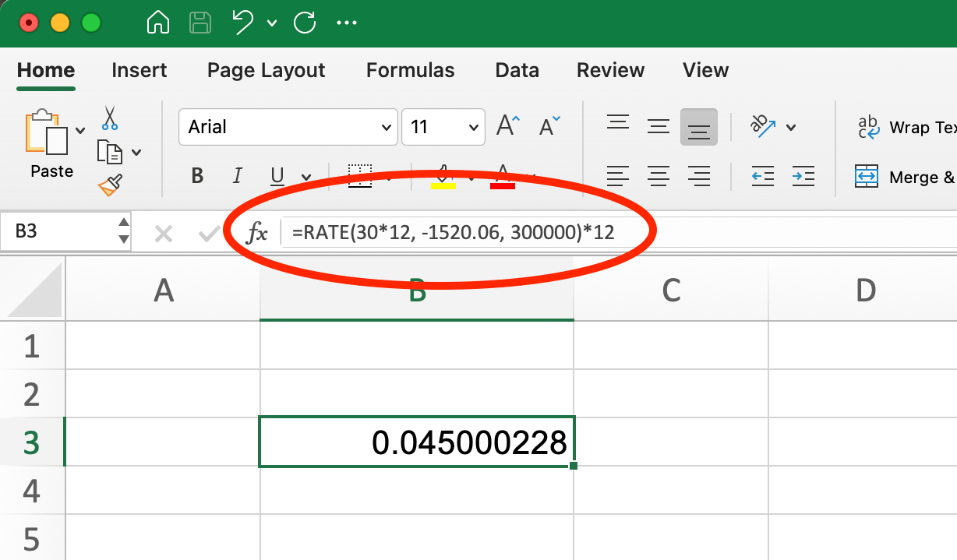Viewport: 957px width, 560px height.
Task: Align cell content to the top
Action: (x=618, y=123)
